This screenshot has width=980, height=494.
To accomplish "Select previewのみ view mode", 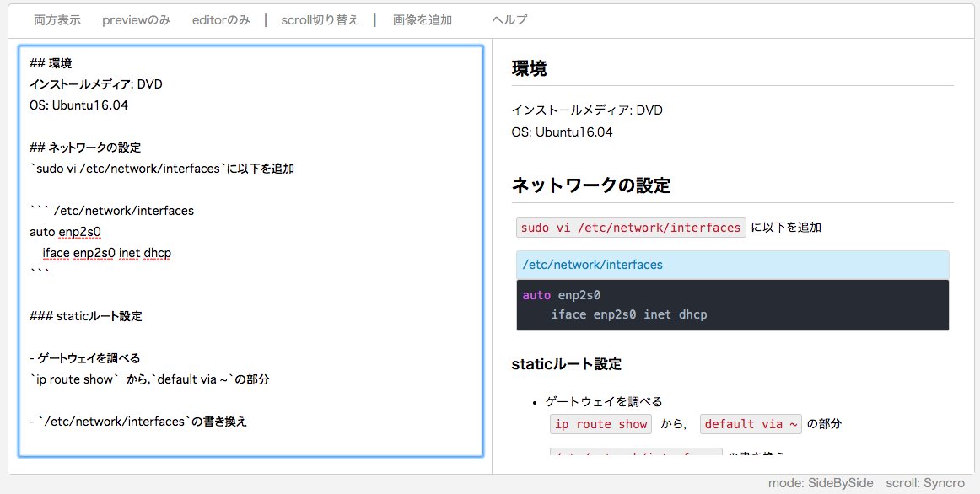I will click(137, 20).
